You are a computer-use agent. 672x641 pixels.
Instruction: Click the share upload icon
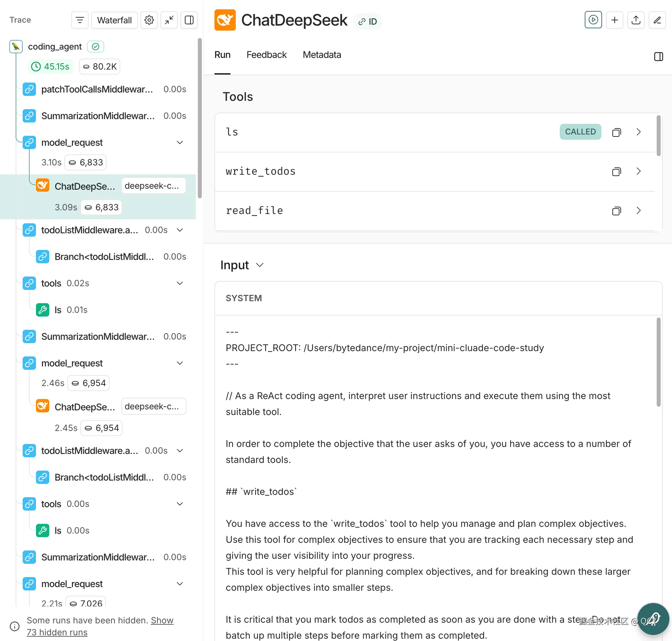635,20
